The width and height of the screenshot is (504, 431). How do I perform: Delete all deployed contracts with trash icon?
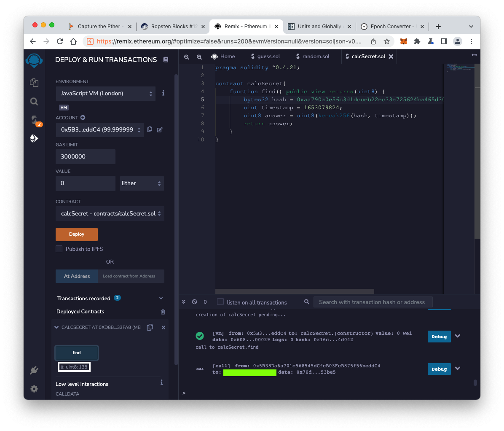pos(163,312)
